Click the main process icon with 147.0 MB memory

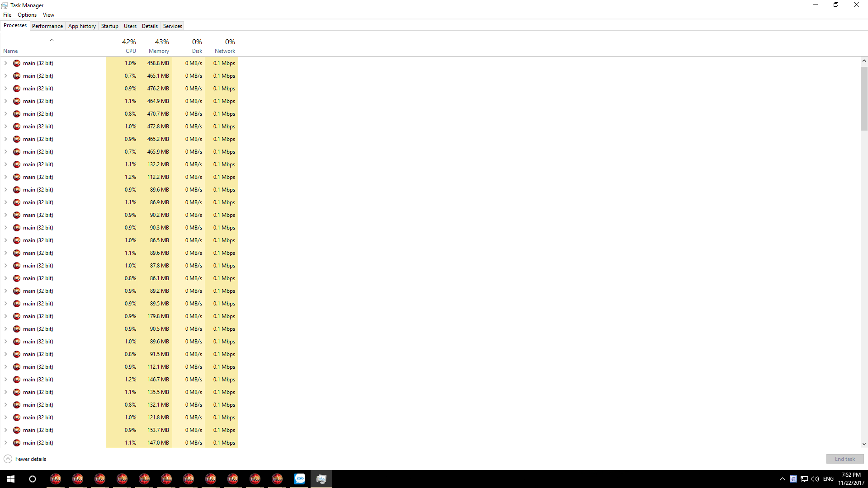(x=17, y=443)
